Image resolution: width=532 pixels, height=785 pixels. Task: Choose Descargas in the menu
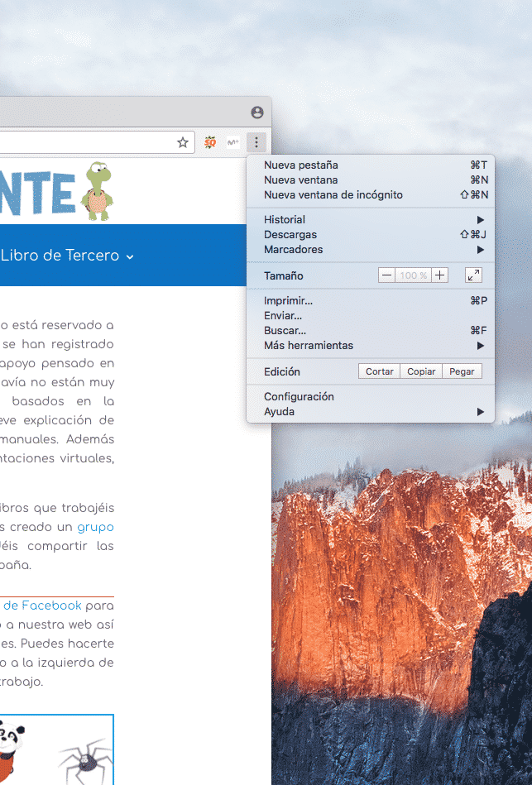[x=290, y=234]
